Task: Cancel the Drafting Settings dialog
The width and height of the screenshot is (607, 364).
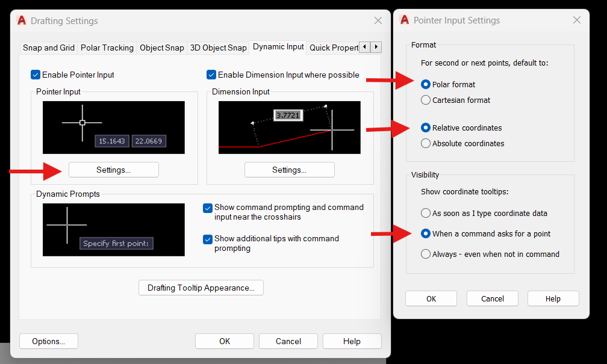Action: [288, 341]
